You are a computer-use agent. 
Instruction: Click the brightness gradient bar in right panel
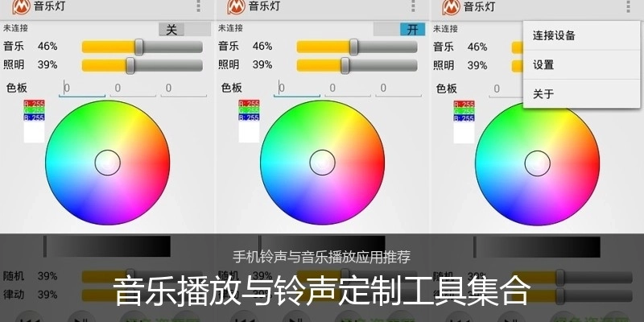point(537,247)
